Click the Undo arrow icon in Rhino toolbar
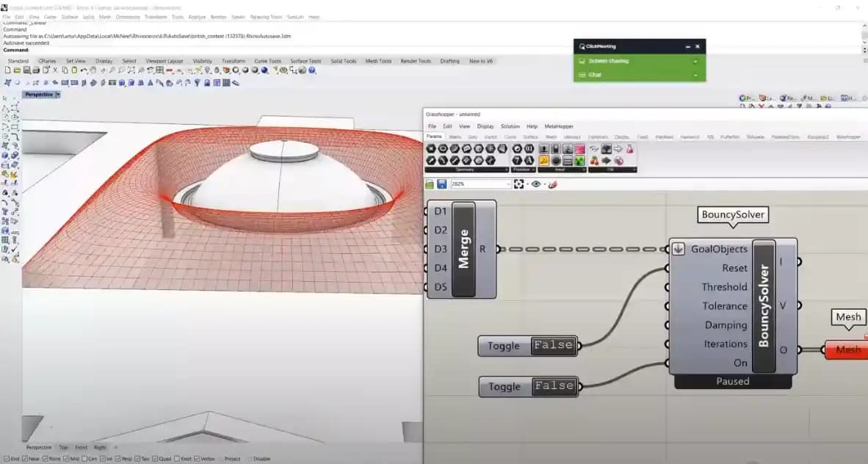 (84, 70)
